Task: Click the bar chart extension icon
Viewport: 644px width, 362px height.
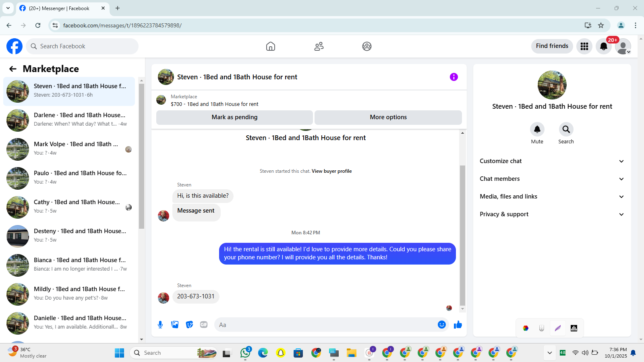Action: [574, 328]
